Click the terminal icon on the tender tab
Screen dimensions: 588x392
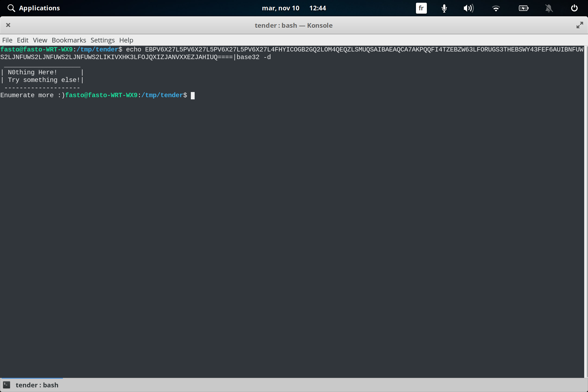point(6,385)
